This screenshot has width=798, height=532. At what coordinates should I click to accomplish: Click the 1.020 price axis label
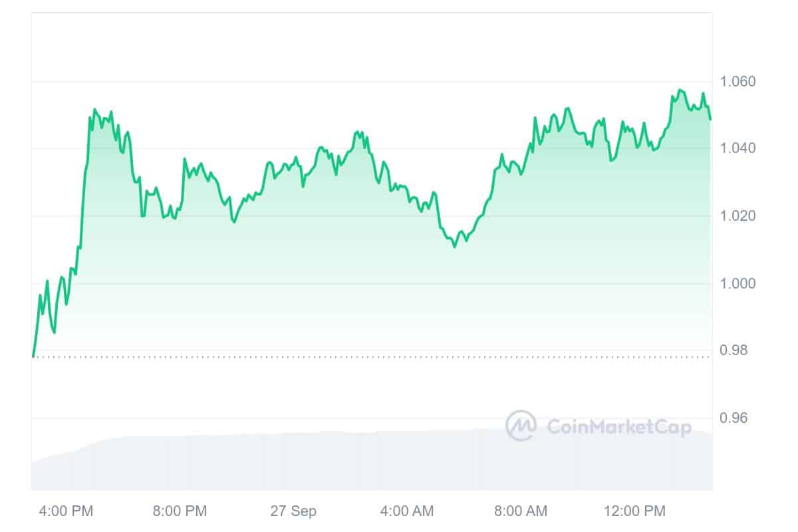click(x=738, y=215)
